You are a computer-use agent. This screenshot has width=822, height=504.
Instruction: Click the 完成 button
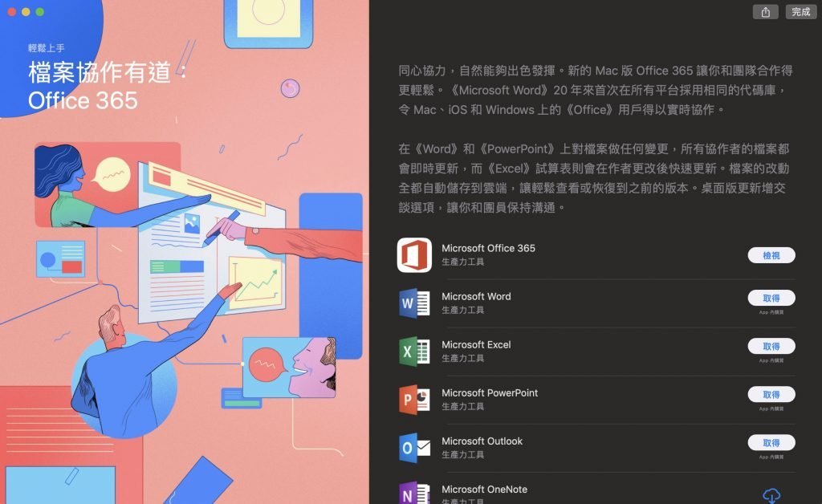coord(800,12)
